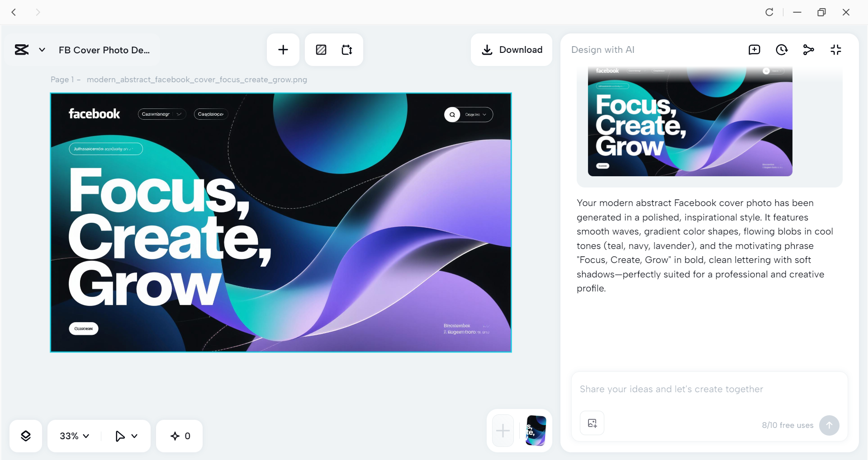Add a new page

[x=503, y=431]
